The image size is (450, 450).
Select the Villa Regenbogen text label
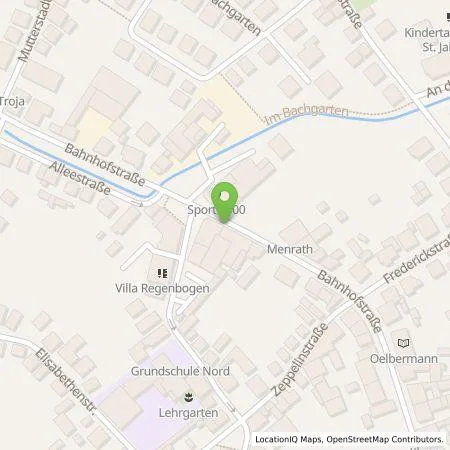click(162, 288)
